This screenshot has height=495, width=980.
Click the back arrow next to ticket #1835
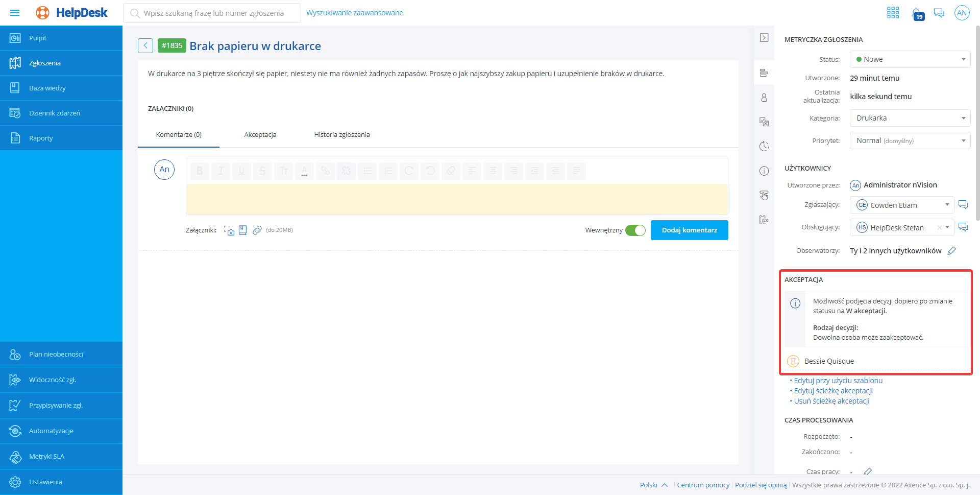145,46
